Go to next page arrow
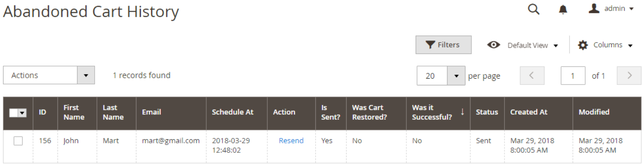This screenshot has width=644, height=164. coord(629,75)
